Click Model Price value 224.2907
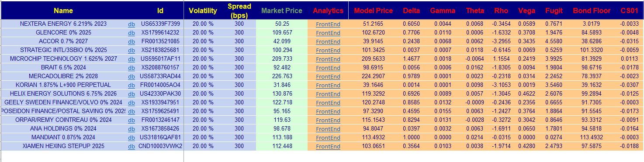This screenshot has height=162, width=644. coord(373,76)
